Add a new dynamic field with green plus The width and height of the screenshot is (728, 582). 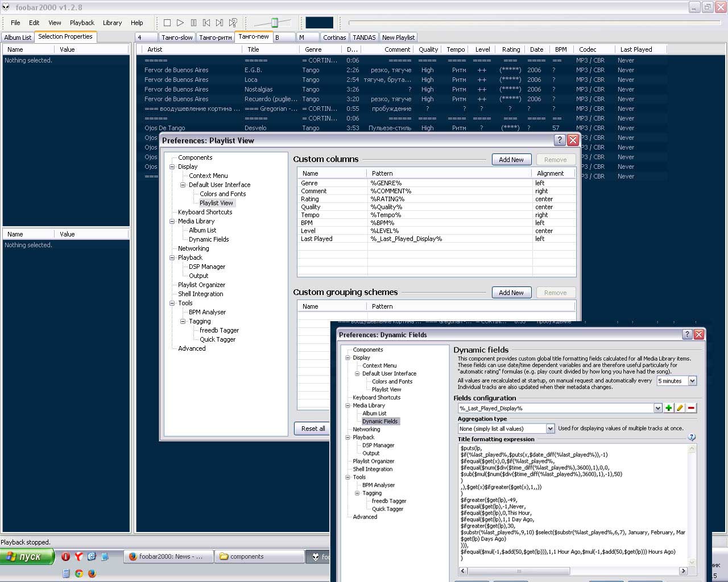click(x=669, y=408)
